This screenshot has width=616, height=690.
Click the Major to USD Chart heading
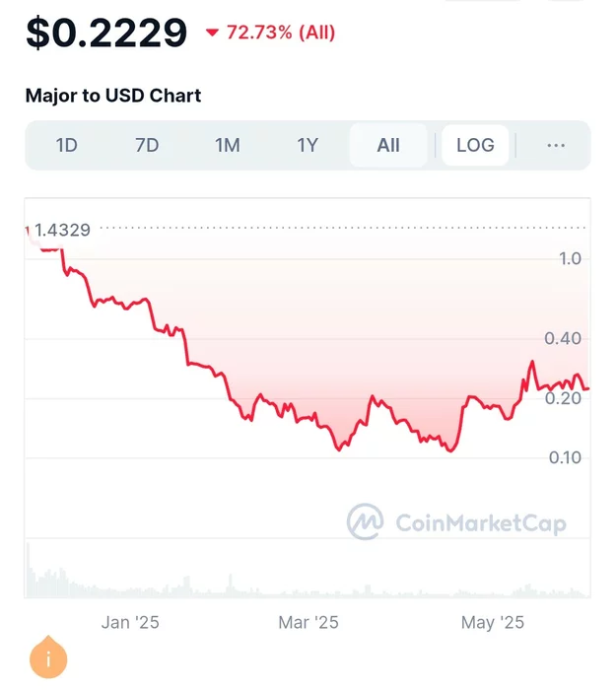pos(113,96)
